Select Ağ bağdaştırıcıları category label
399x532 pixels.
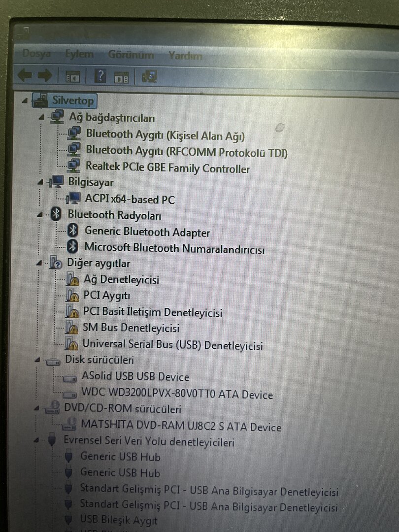(112, 117)
